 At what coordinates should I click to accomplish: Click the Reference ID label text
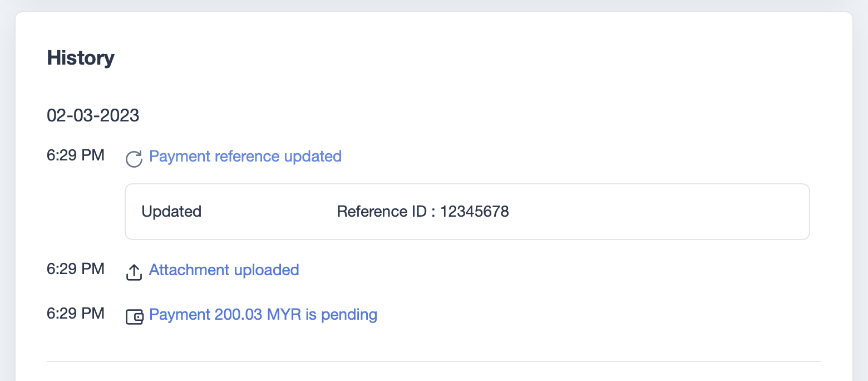[382, 212]
